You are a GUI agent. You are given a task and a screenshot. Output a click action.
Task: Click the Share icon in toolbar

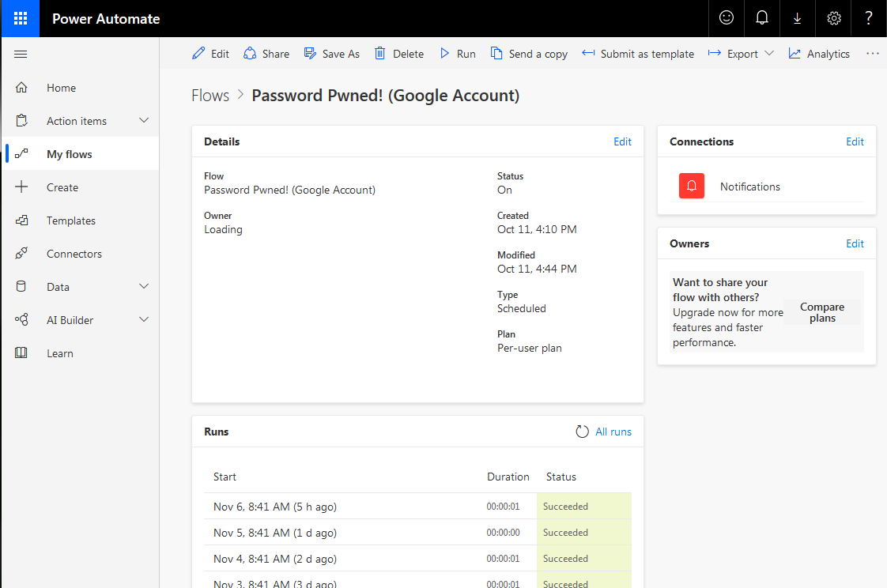(x=250, y=53)
